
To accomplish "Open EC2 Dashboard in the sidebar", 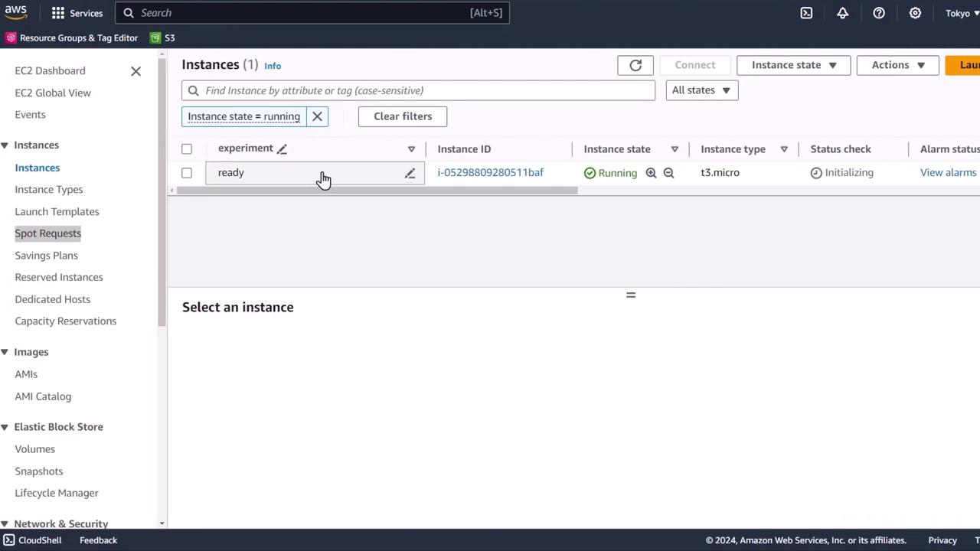I will pyautogui.click(x=50, y=70).
